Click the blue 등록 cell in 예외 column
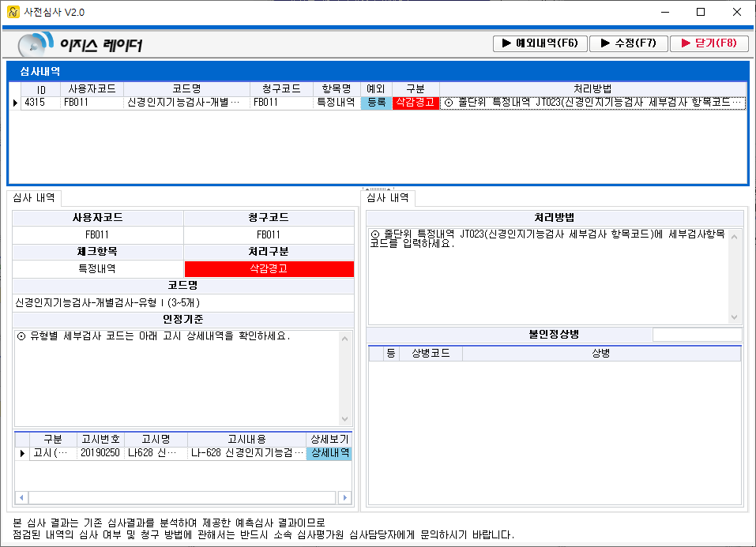Image resolution: width=756 pixels, height=547 pixels. [x=376, y=103]
